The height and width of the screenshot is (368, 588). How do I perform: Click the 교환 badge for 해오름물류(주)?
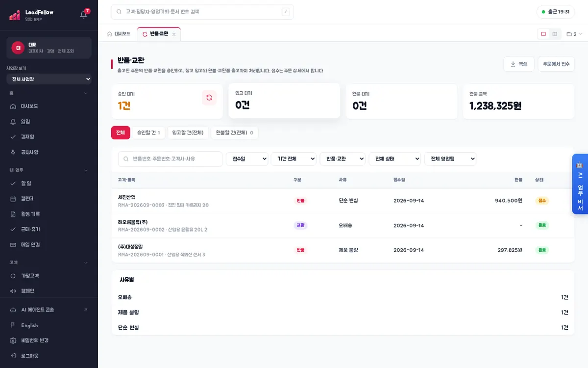click(300, 225)
